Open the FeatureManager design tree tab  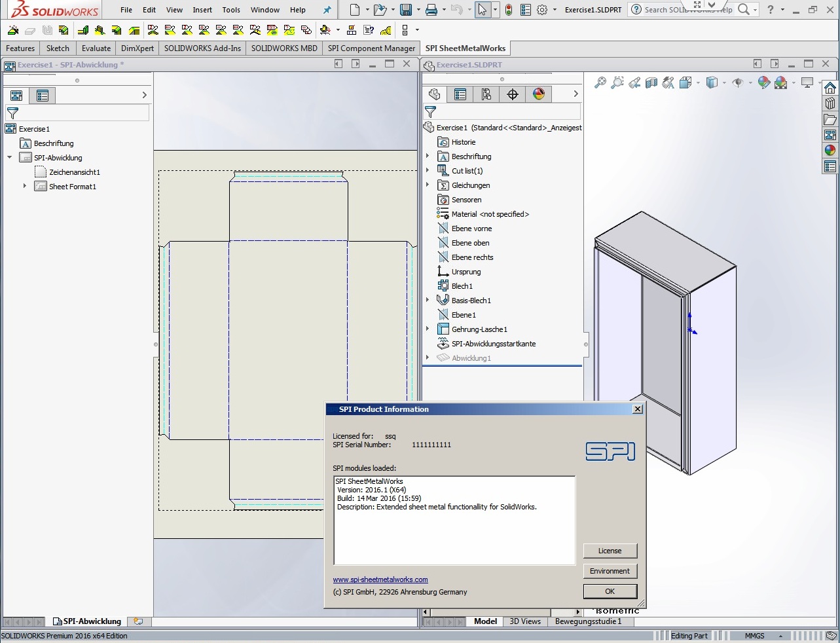(434, 94)
